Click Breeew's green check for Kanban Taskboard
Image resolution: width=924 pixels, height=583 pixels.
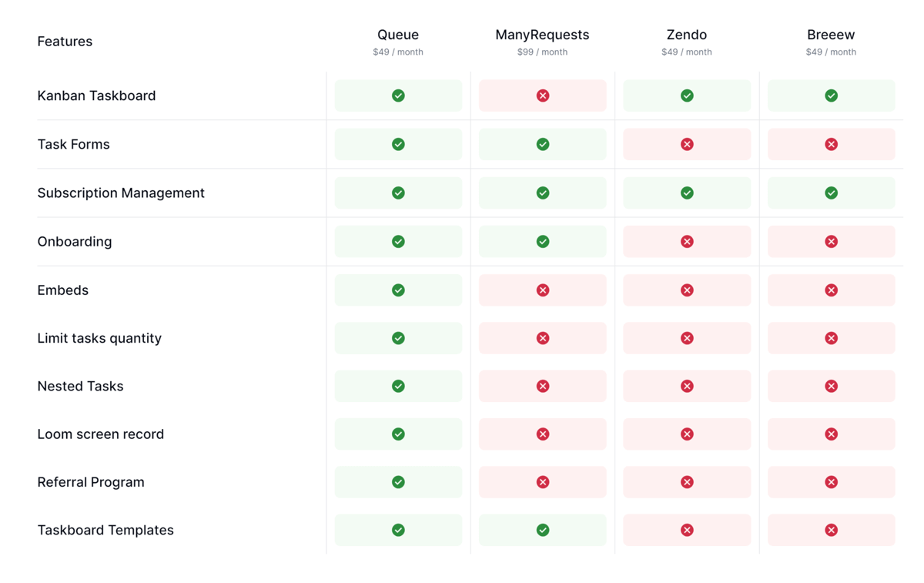[x=832, y=95]
